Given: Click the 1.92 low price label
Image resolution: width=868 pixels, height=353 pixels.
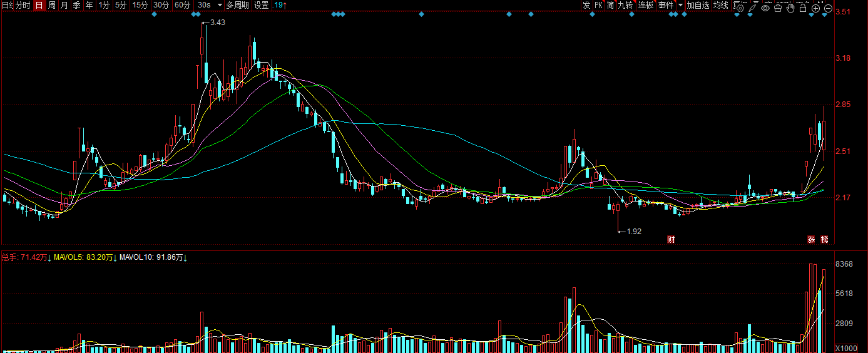Looking at the screenshot, I should click(x=634, y=231).
